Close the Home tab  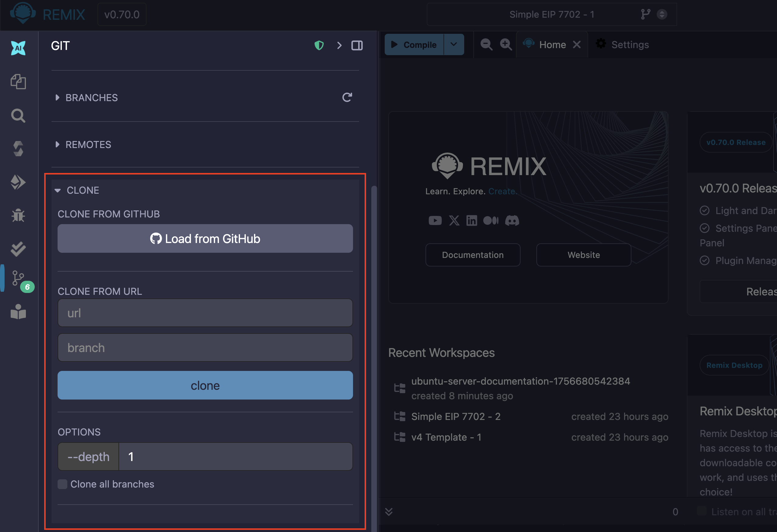(x=577, y=44)
